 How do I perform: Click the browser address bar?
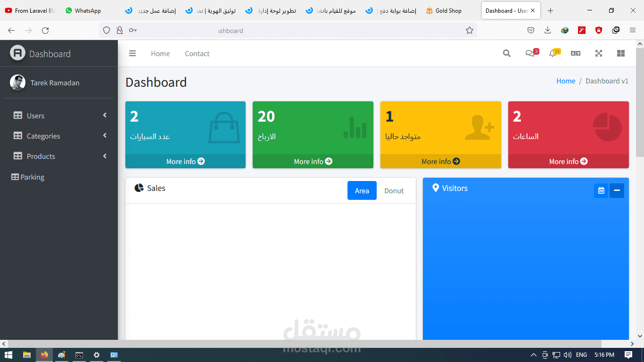[288, 30]
